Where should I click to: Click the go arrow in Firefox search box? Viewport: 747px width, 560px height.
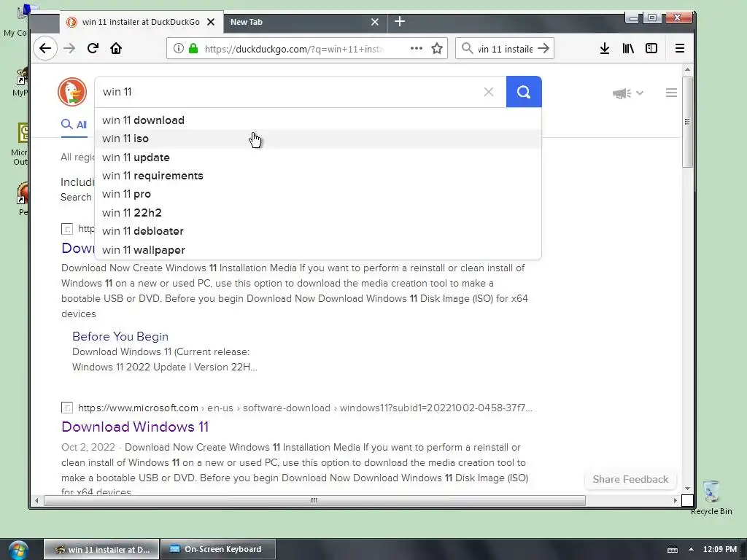[543, 48]
